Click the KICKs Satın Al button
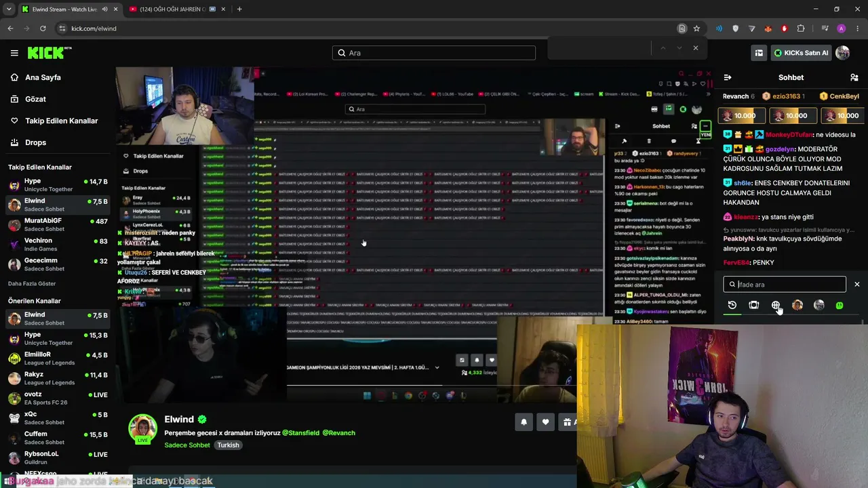Viewport: 868px width, 488px height. (802, 53)
